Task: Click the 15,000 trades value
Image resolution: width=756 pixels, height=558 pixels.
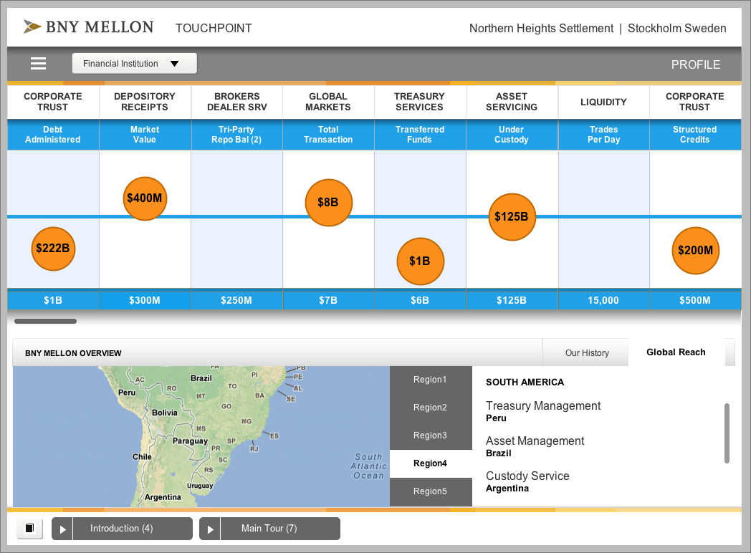Action: click(x=603, y=301)
